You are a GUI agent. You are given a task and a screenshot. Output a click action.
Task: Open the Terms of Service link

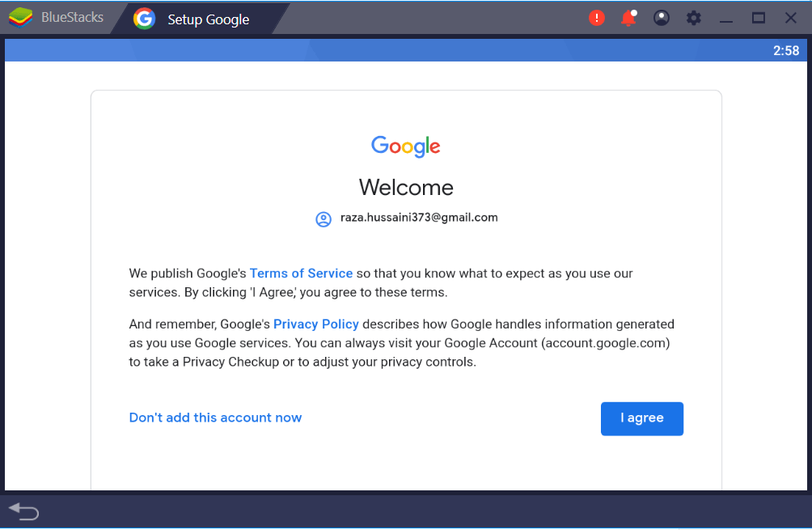(301, 273)
